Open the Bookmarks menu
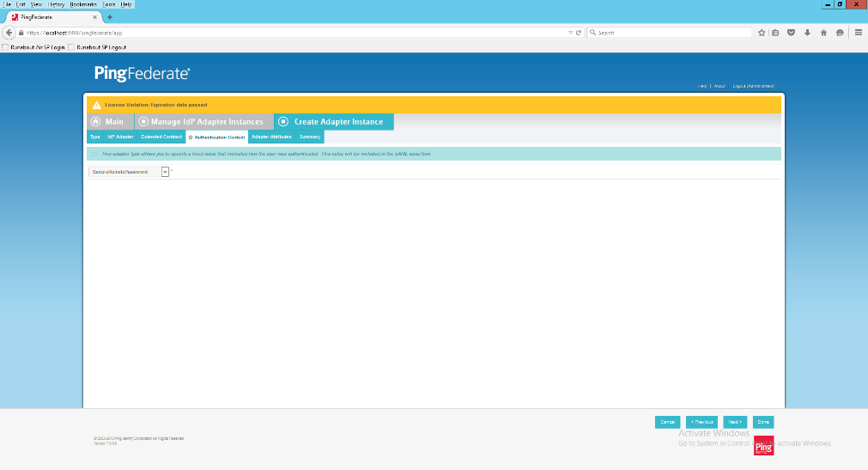This screenshot has height=470, width=868. point(83,4)
